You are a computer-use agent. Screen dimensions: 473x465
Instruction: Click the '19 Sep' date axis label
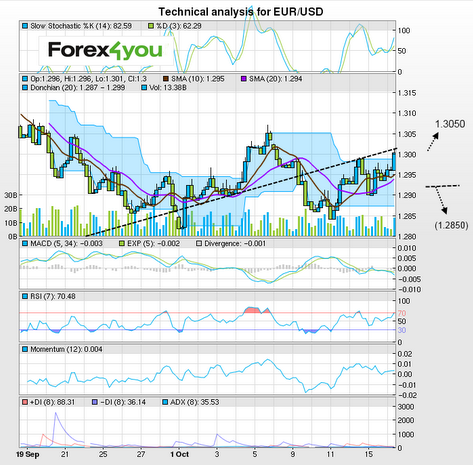(x=28, y=454)
